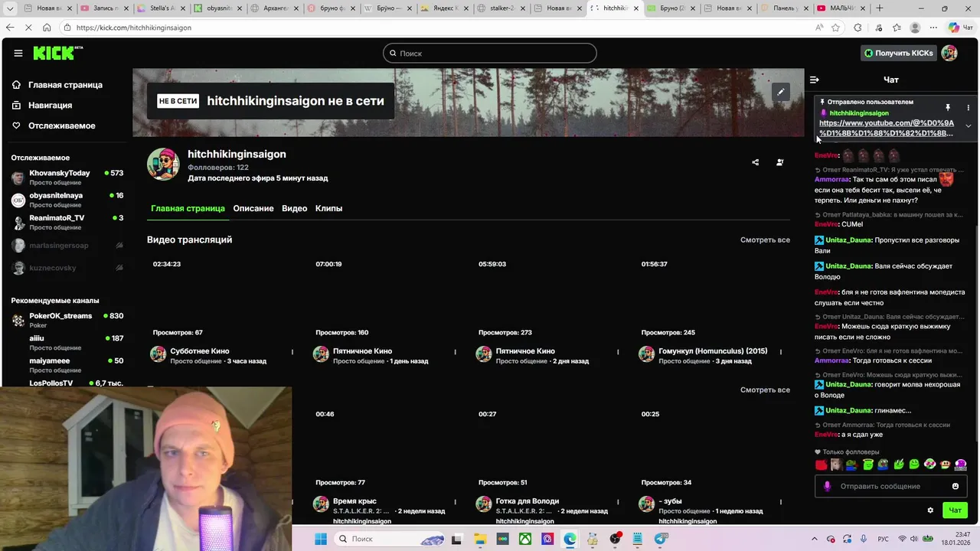Screen dimensions: 980x551
Task: Open Telegram from taskbar
Action: (661, 539)
